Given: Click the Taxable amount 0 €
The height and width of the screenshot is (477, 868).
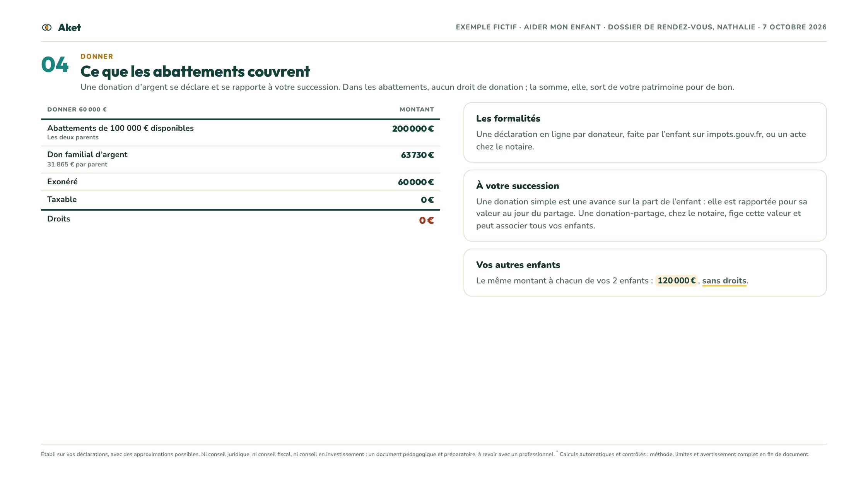Looking at the screenshot, I should coord(427,200).
